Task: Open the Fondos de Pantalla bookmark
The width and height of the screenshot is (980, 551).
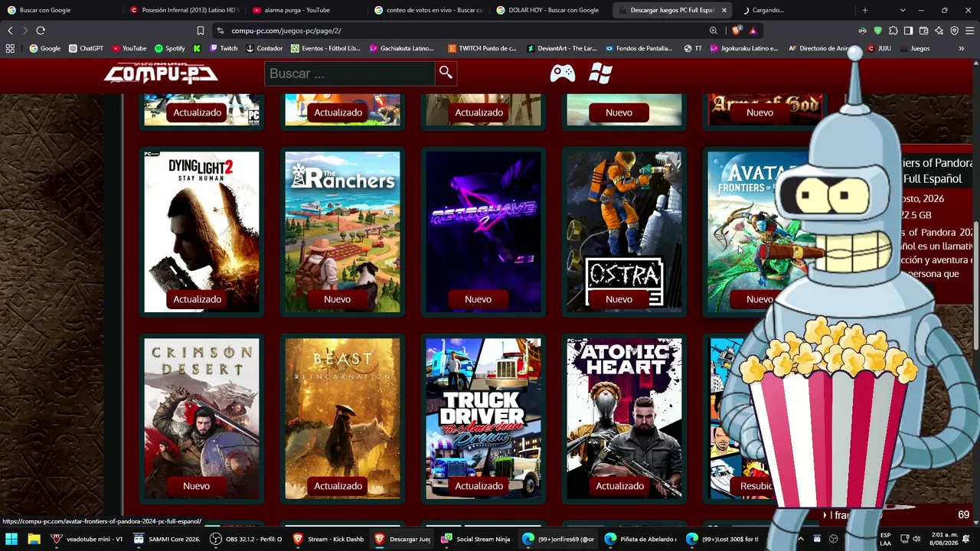Action: (639, 48)
